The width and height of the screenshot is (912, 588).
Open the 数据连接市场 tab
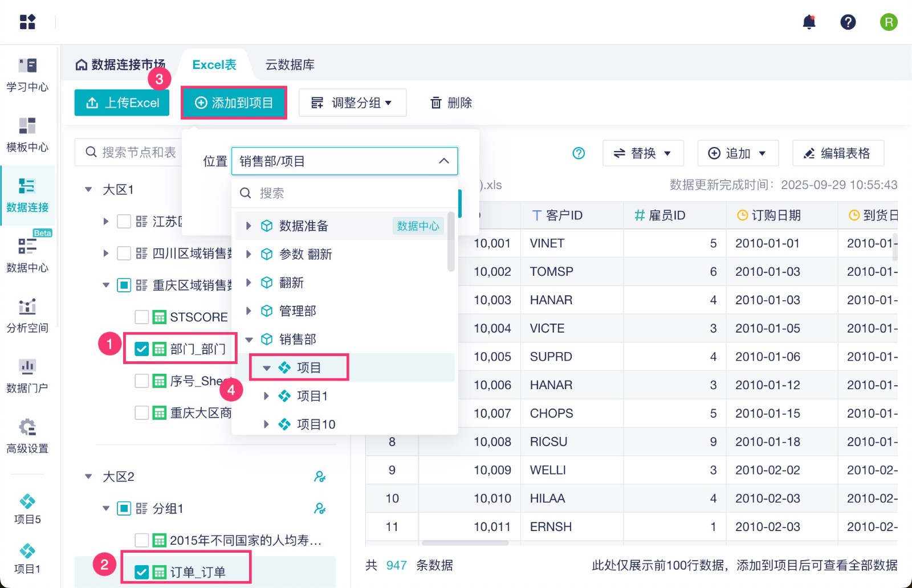121,64
